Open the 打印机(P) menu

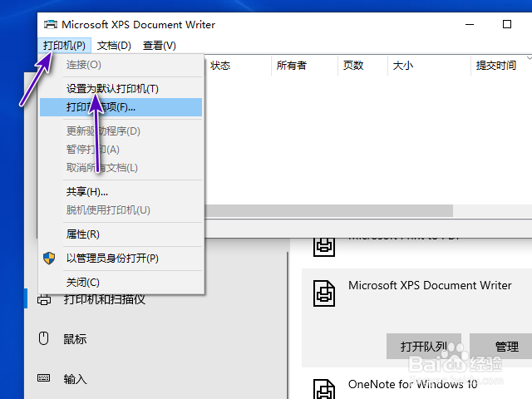pyautogui.click(x=64, y=46)
